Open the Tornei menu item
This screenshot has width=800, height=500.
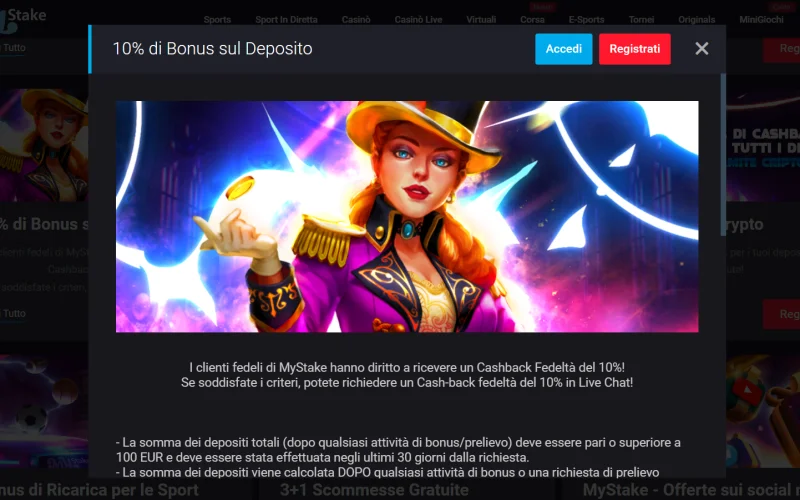[x=641, y=19]
